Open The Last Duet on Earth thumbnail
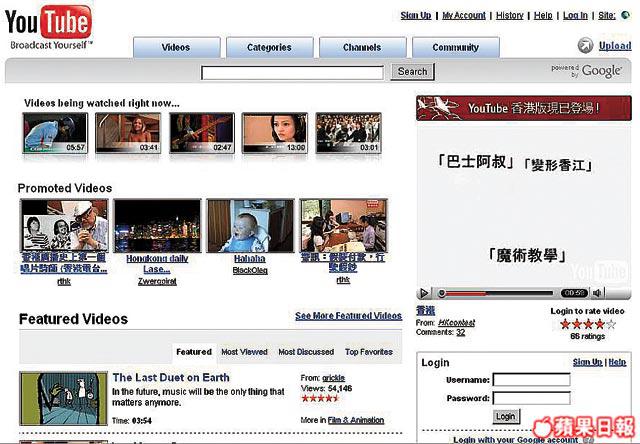This screenshot has width=640, height=444. (x=64, y=398)
